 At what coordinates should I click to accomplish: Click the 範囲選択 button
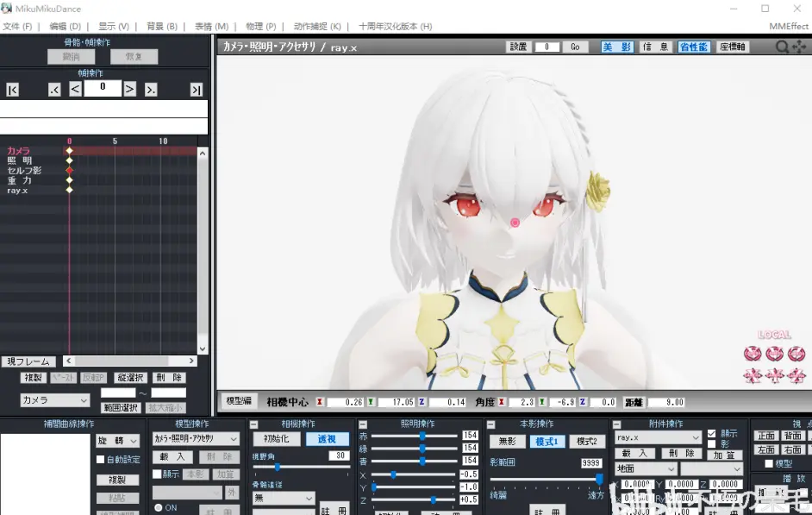(x=121, y=408)
